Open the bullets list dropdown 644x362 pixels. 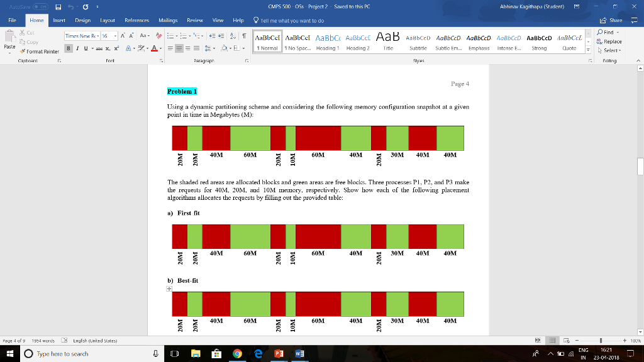tap(177, 36)
